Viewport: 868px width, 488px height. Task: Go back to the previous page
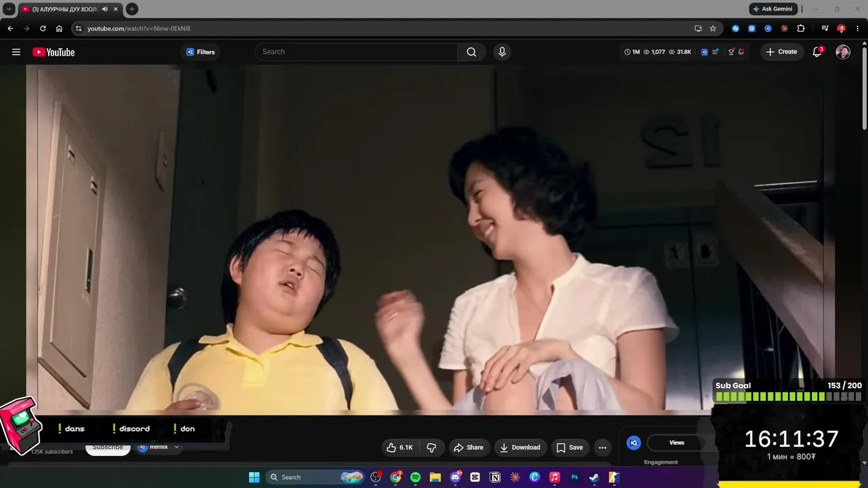(x=10, y=28)
